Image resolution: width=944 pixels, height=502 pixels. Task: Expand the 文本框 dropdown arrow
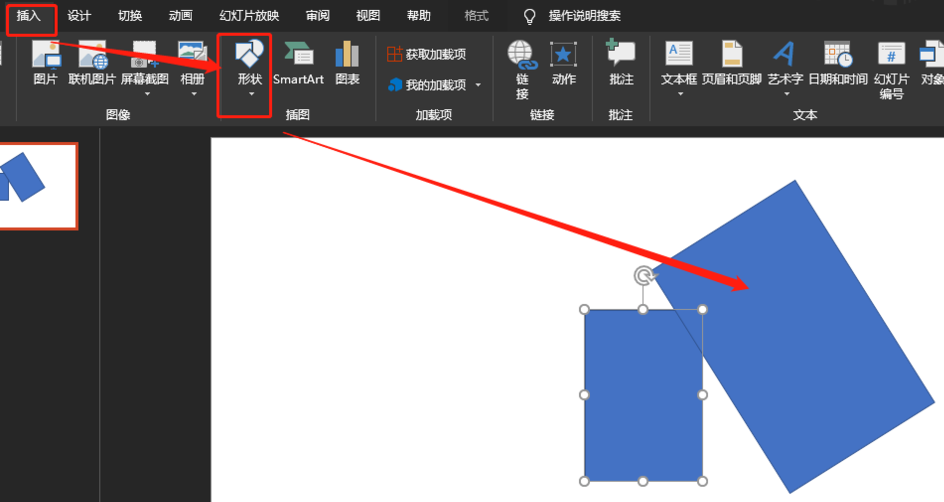coord(680,94)
